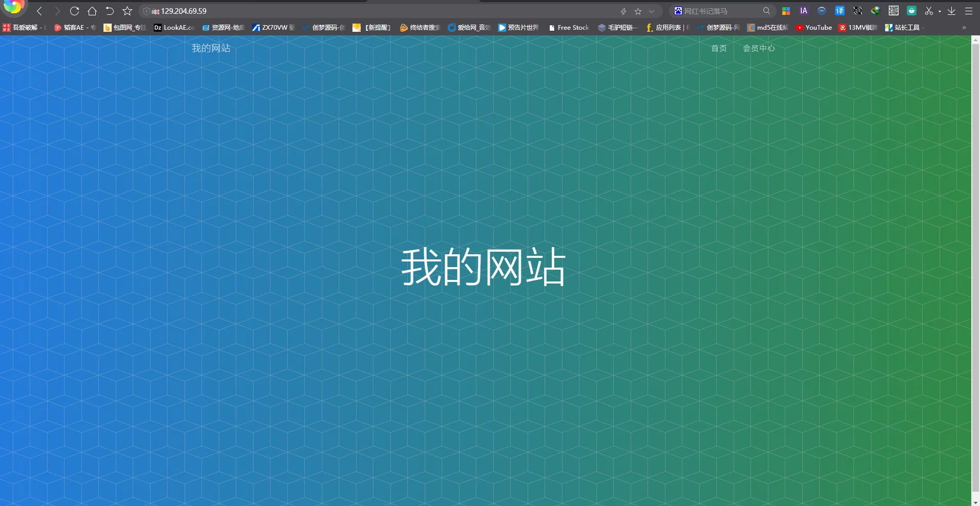Open the browser hamburger main menu
Screen dimensions: 980x506
point(969,11)
